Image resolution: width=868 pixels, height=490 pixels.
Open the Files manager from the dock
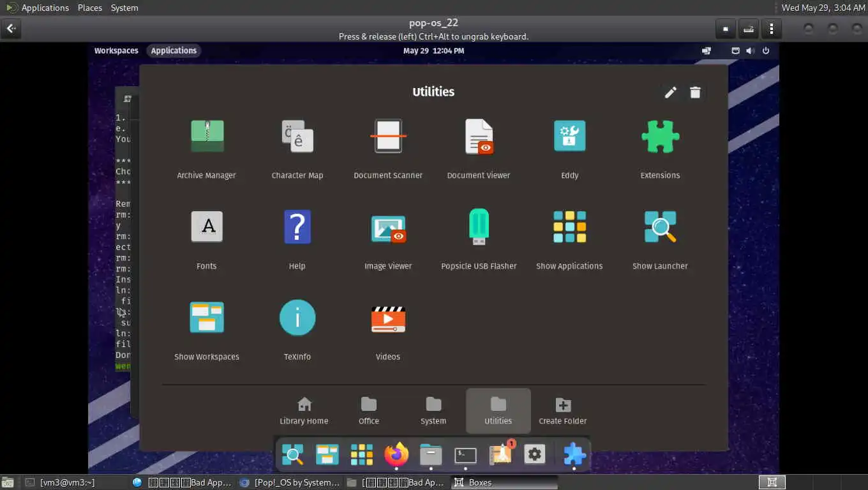431,455
